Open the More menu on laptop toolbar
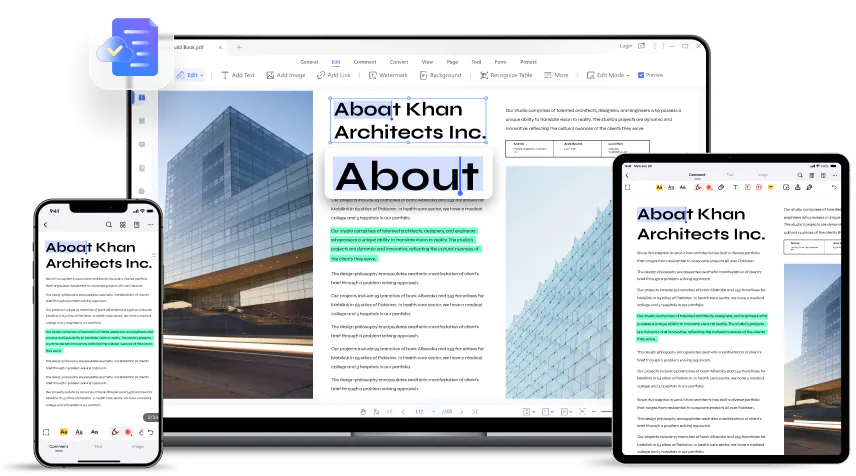 [x=556, y=75]
